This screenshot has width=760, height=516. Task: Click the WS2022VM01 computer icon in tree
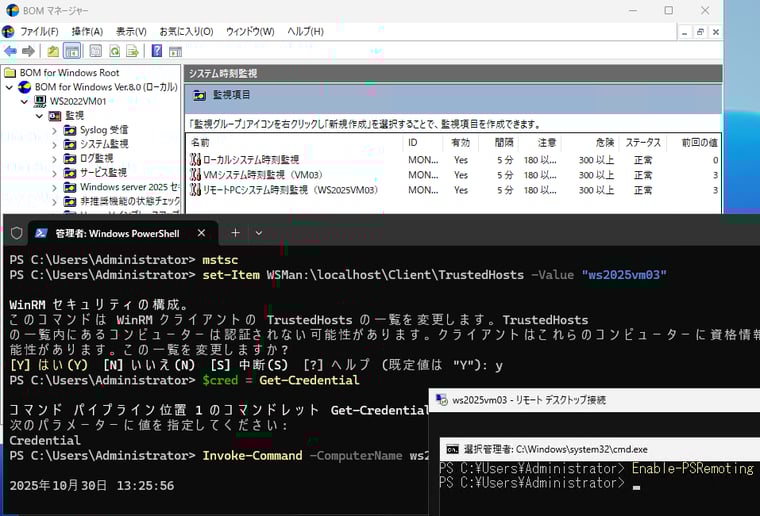[x=40, y=101]
